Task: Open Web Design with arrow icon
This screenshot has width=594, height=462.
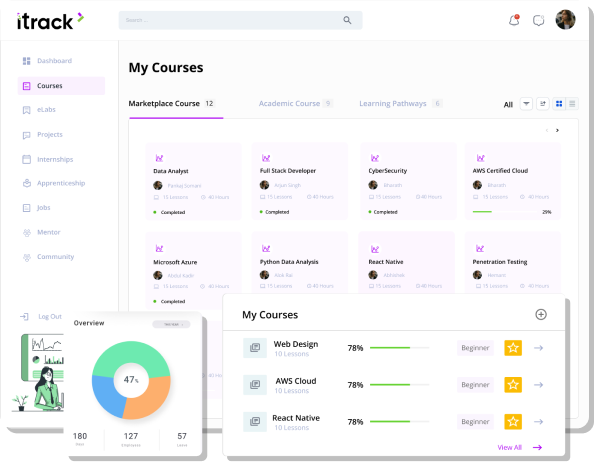Action: (x=538, y=348)
